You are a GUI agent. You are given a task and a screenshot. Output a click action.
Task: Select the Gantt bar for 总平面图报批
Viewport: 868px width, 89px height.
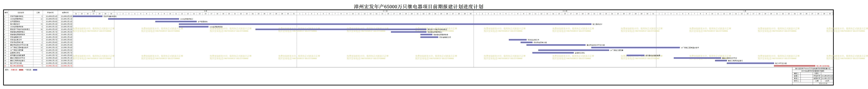176,22
